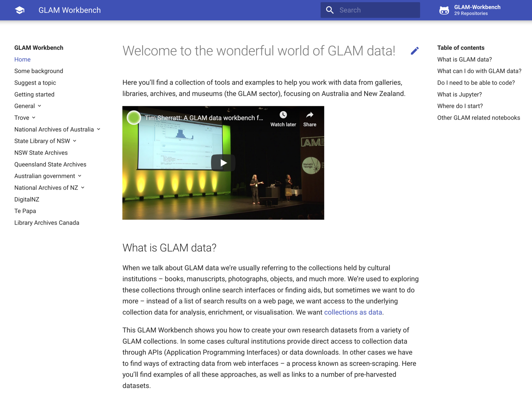532x399 pixels.
Task: Click the Share arrow icon on video
Action: (310, 115)
